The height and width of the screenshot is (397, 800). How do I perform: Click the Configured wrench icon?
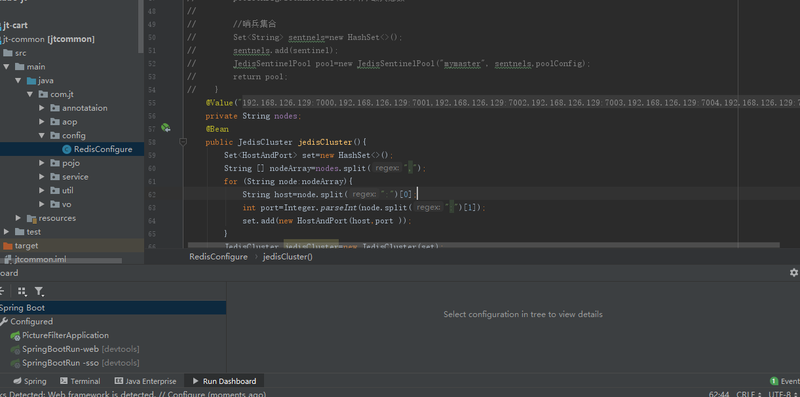pos(4,321)
